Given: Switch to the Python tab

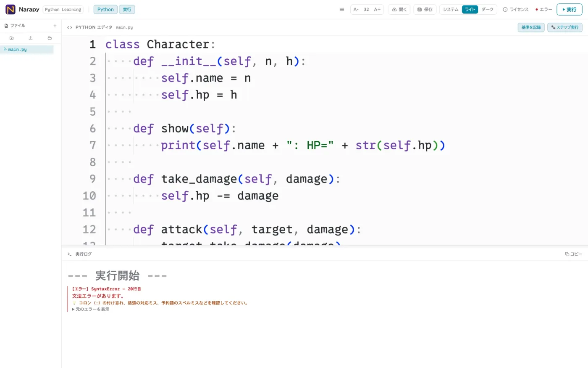Looking at the screenshot, I should (105, 9).
